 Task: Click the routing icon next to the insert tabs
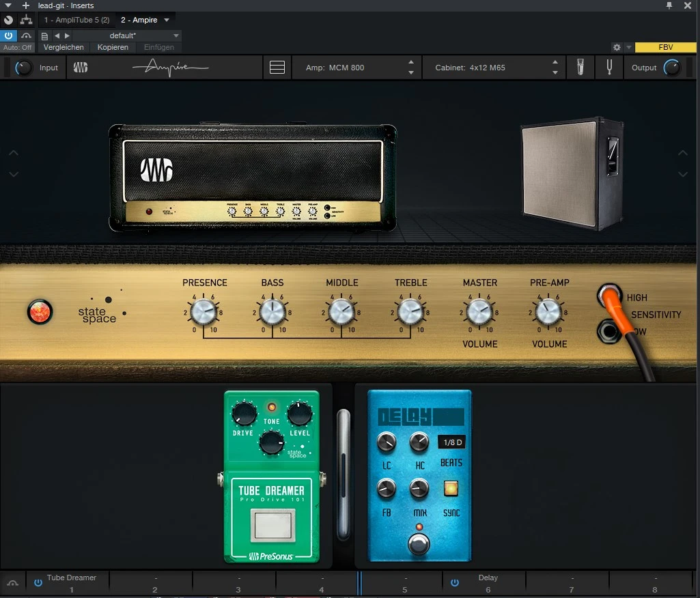[26, 20]
